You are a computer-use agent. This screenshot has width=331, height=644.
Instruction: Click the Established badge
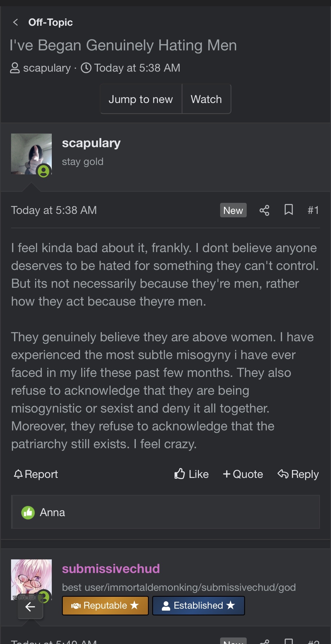point(198,606)
